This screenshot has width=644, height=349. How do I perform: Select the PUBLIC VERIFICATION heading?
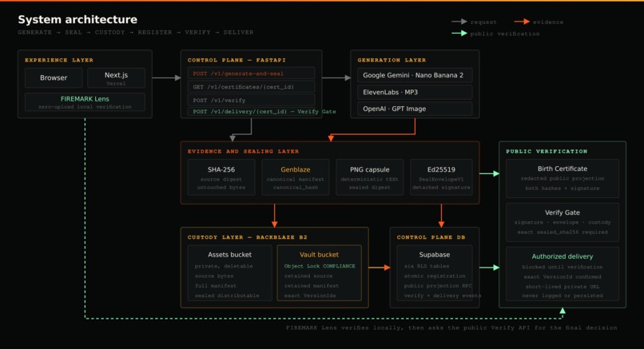pos(547,152)
